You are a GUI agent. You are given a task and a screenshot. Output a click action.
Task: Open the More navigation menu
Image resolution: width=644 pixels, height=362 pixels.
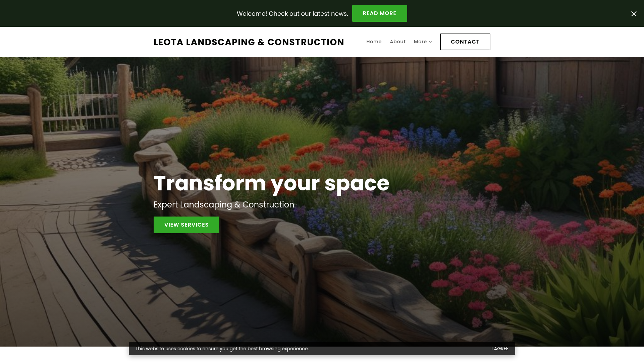pos(423,42)
